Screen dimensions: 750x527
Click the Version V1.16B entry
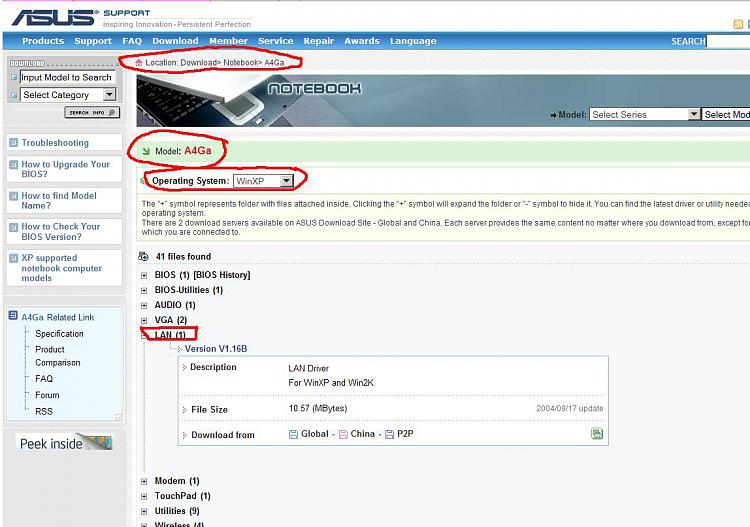[216, 349]
